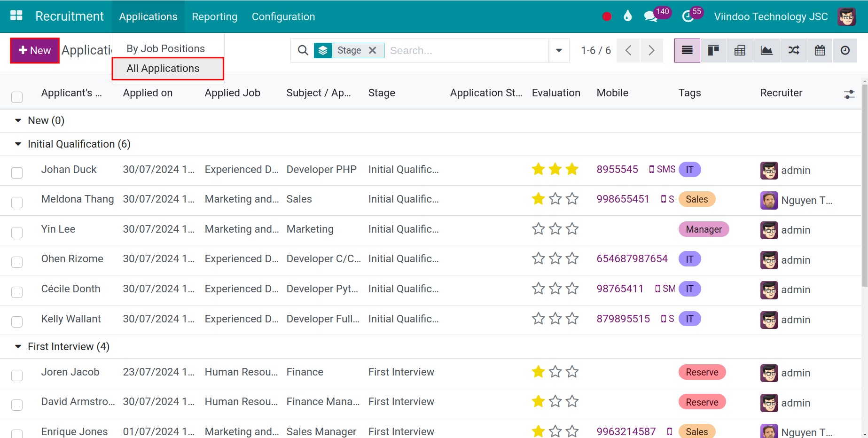Select the Yin Lee row checkbox
The image size is (868, 438).
click(17, 232)
